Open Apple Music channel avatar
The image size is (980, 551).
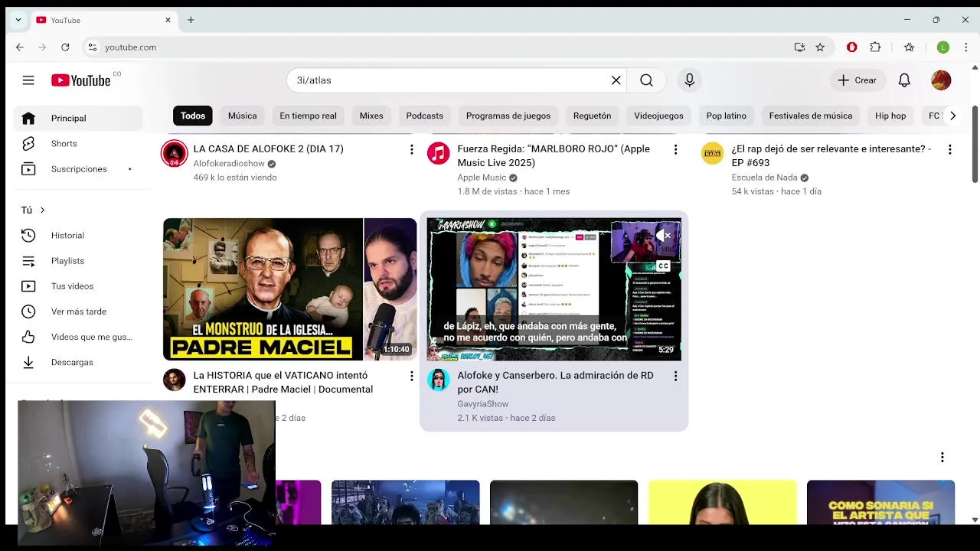439,154
